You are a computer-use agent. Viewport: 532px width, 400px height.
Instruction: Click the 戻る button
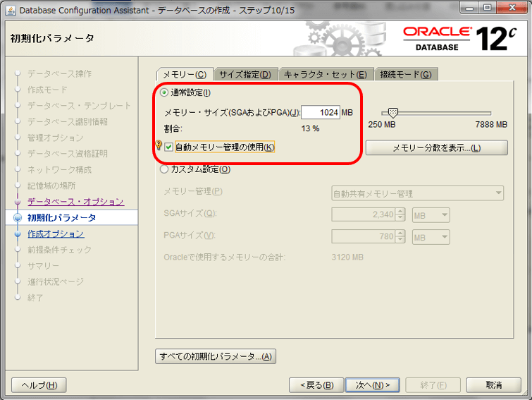tap(316, 385)
